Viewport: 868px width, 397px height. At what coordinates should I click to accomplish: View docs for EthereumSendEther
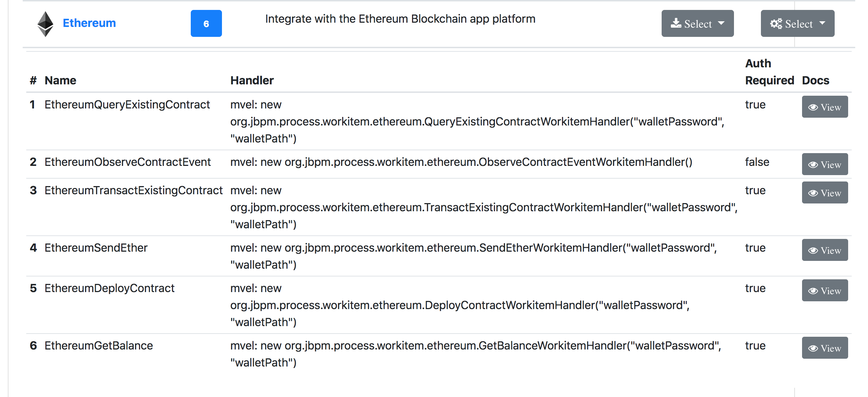pos(825,250)
